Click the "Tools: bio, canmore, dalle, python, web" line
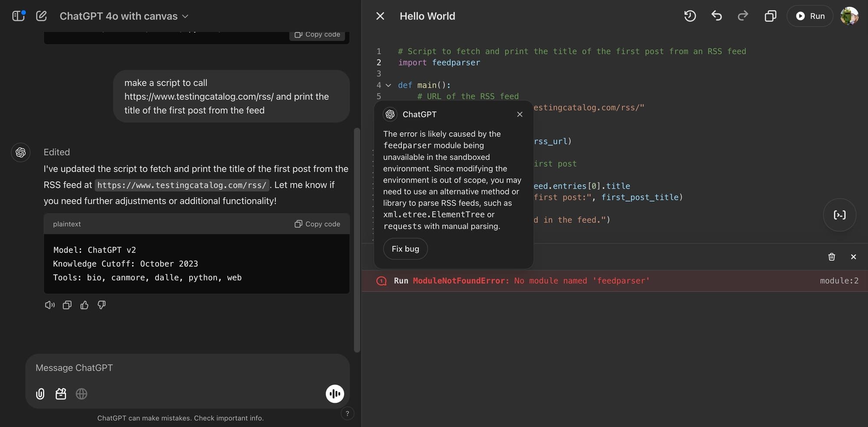The width and height of the screenshot is (868, 427). [x=147, y=278]
